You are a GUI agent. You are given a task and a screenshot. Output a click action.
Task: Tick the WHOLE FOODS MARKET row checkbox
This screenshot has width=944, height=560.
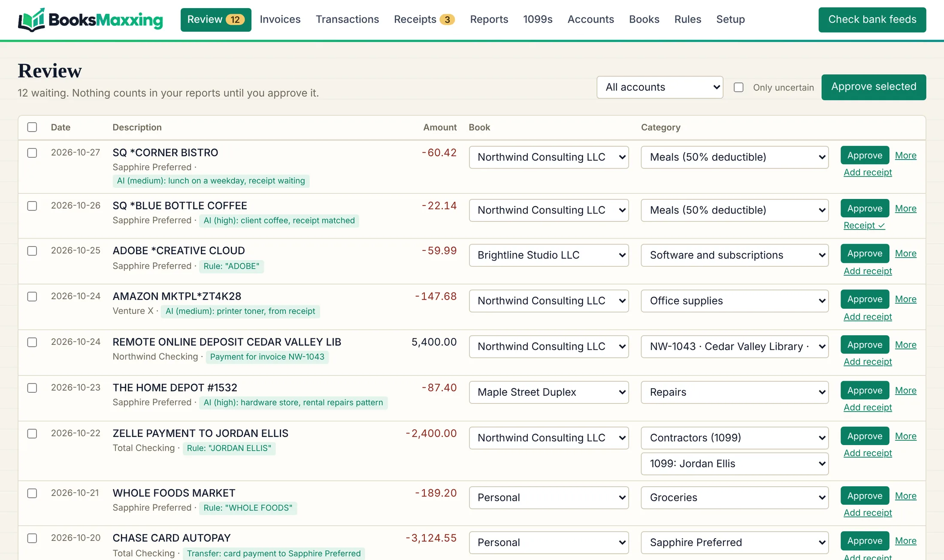pyautogui.click(x=32, y=494)
